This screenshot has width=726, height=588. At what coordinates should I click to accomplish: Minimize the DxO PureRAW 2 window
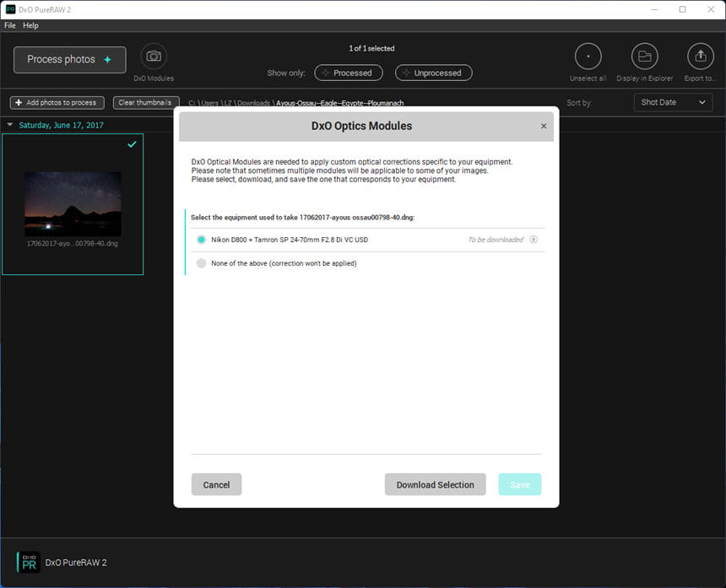pos(654,9)
